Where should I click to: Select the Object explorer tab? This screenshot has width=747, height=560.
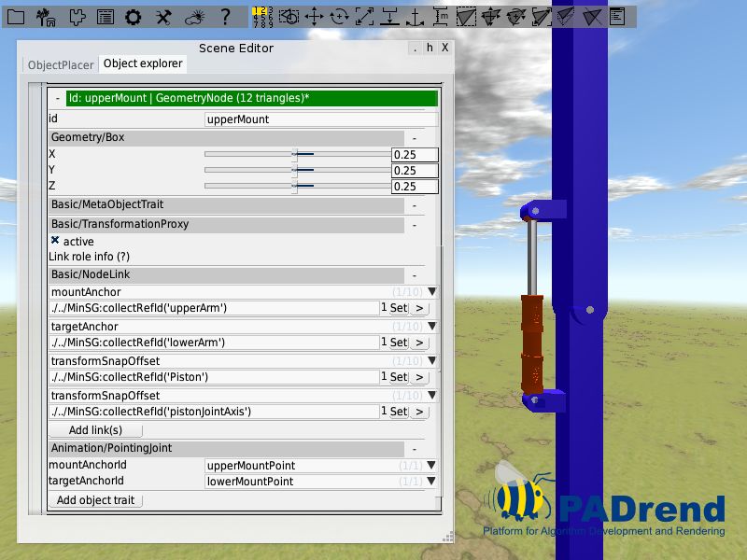[x=143, y=63]
